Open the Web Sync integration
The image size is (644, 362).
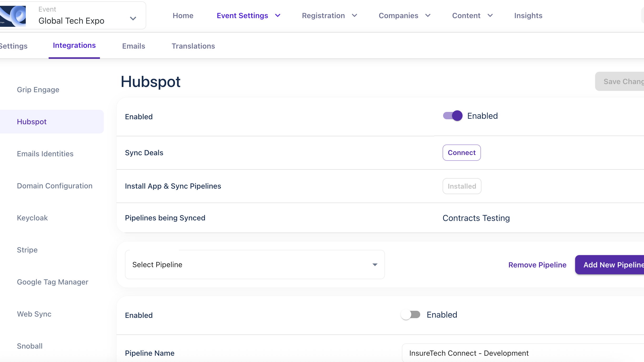tap(34, 314)
